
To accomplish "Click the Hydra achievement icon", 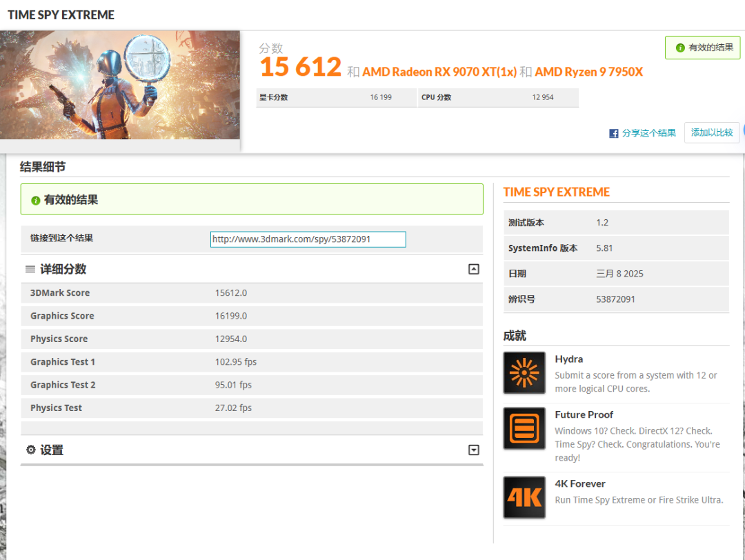I will (x=524, y=373).
